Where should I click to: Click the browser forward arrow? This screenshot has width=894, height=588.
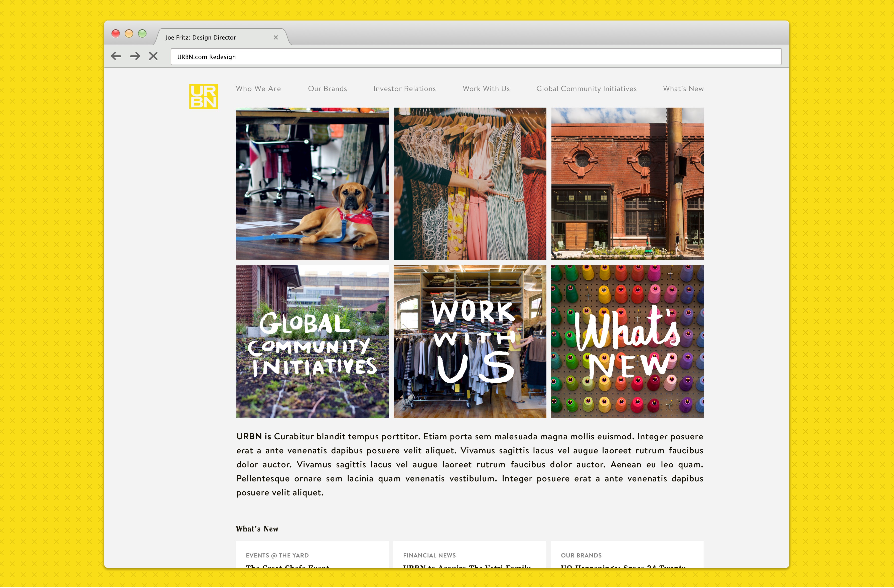135,56
